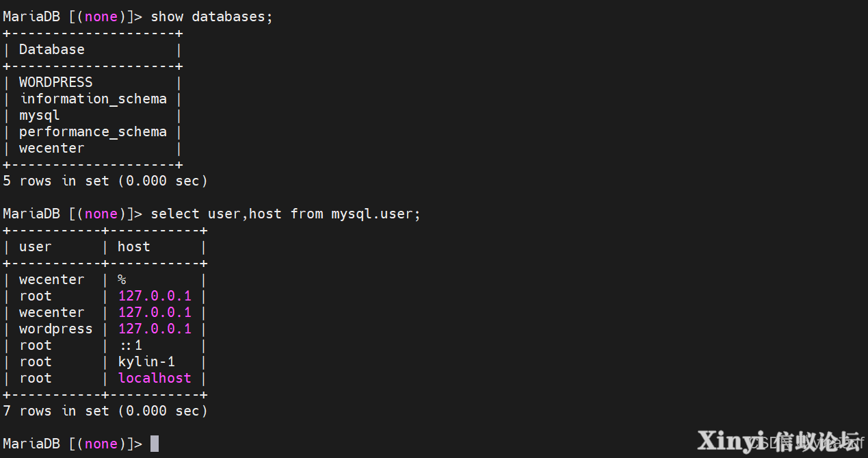Click the Database column header
This screenshot has width=868, height=458.
click(x=52, y=49)
